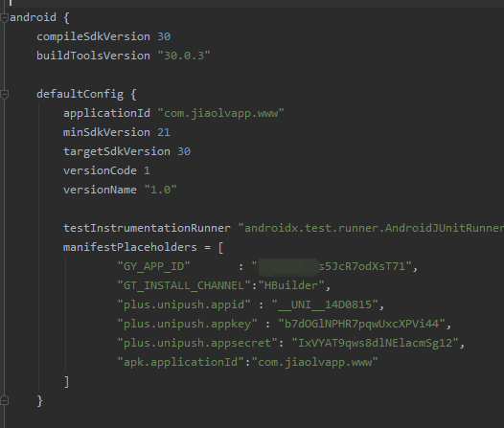Click the applicationId value com.jiaolvapp.www
Viewport: 504px width, 428px height.
pos(220,113)
